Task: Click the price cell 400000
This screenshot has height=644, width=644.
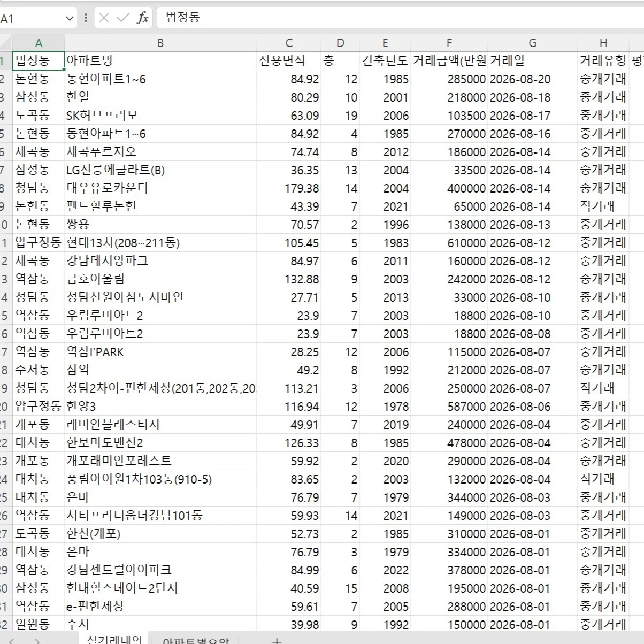Action: [x=449, y=188]
